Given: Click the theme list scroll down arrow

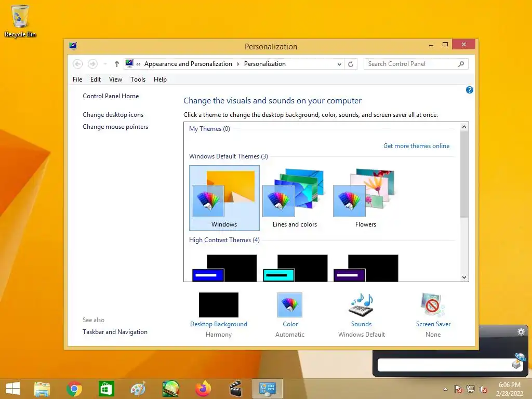Looking at the screenshot, I should click(x=464, y=277).
